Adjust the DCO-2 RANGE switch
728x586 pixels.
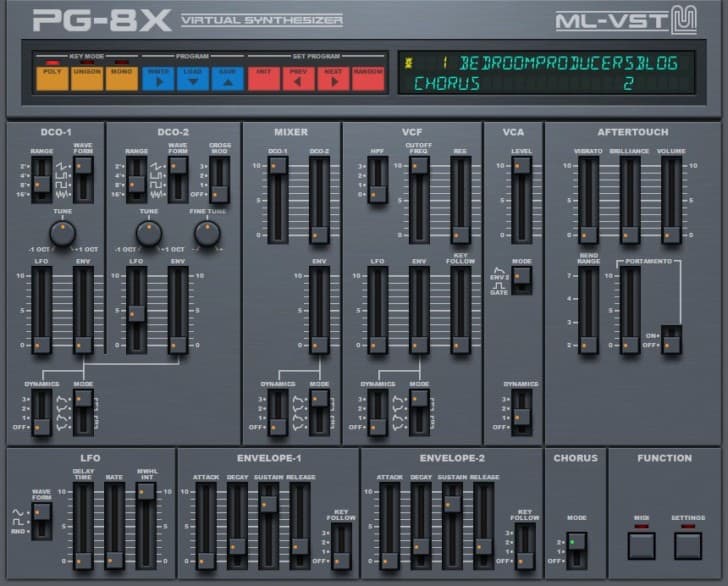(x=136, y=180)
